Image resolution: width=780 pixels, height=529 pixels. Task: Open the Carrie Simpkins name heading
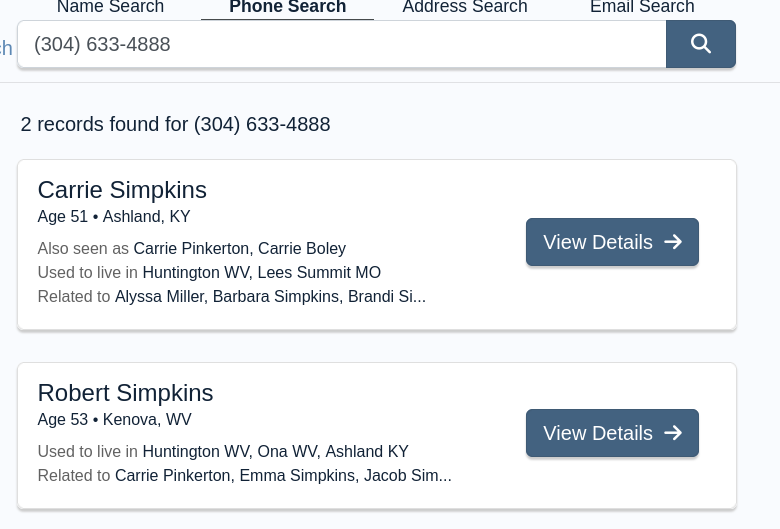tap(122, 190)
